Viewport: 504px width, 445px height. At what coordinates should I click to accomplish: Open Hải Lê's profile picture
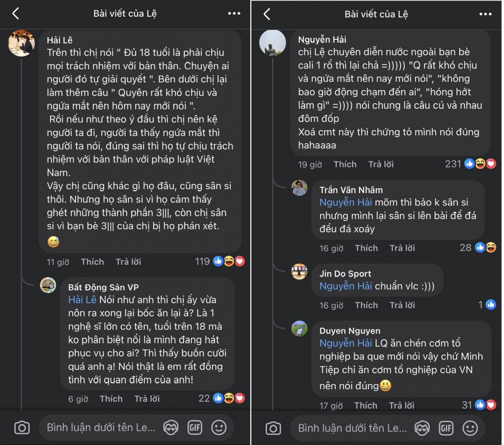pyautogui.click(x=22, y=43)
